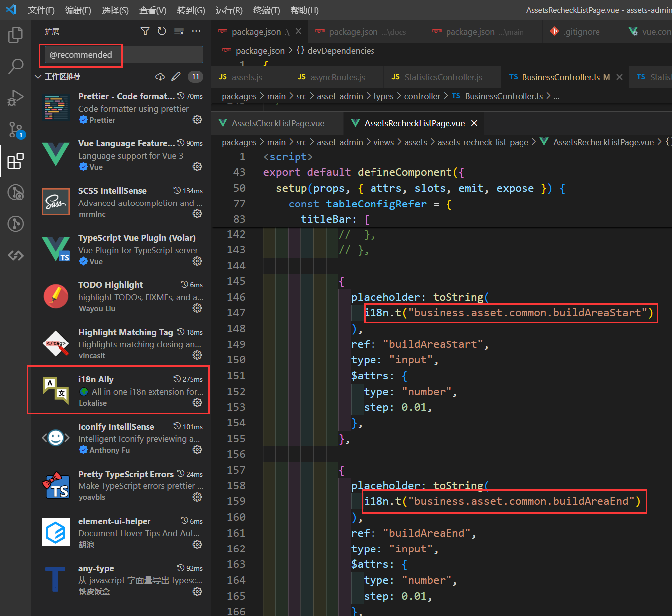Collapse the 工作区推荐 recommendations section
672x616 pixels.
pos(38,76)
